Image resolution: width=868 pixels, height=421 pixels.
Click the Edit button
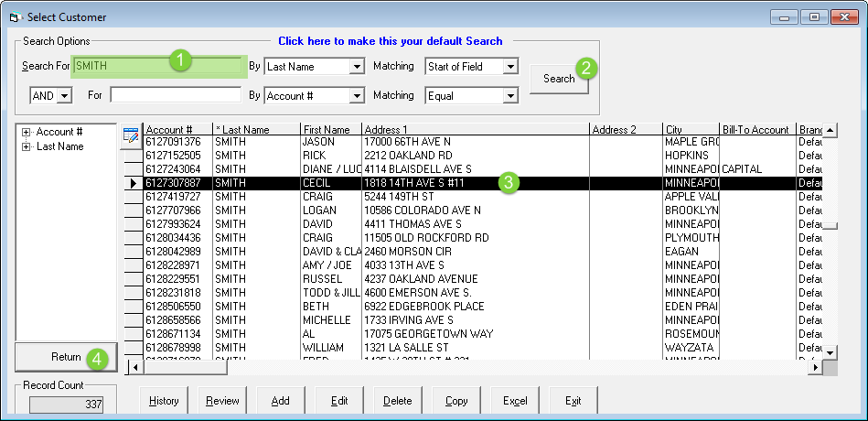coord(339,401)
